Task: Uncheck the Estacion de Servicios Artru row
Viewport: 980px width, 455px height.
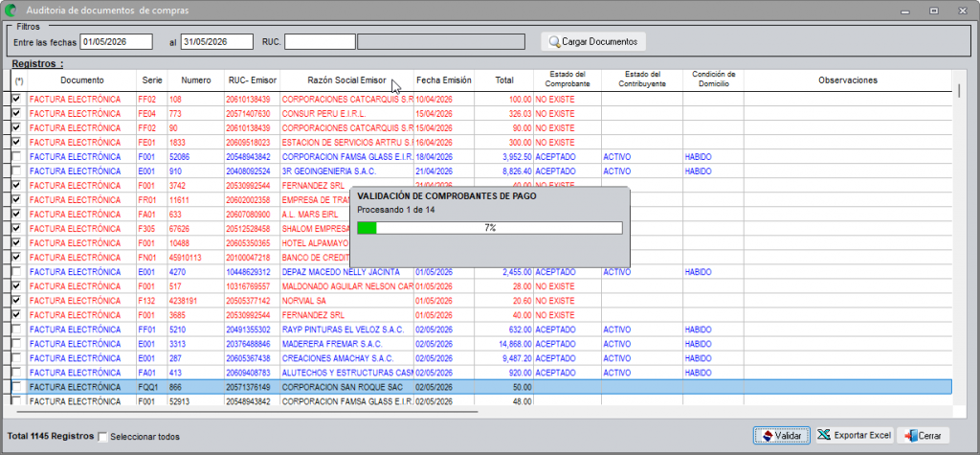Action: click(x=16, y=142)
